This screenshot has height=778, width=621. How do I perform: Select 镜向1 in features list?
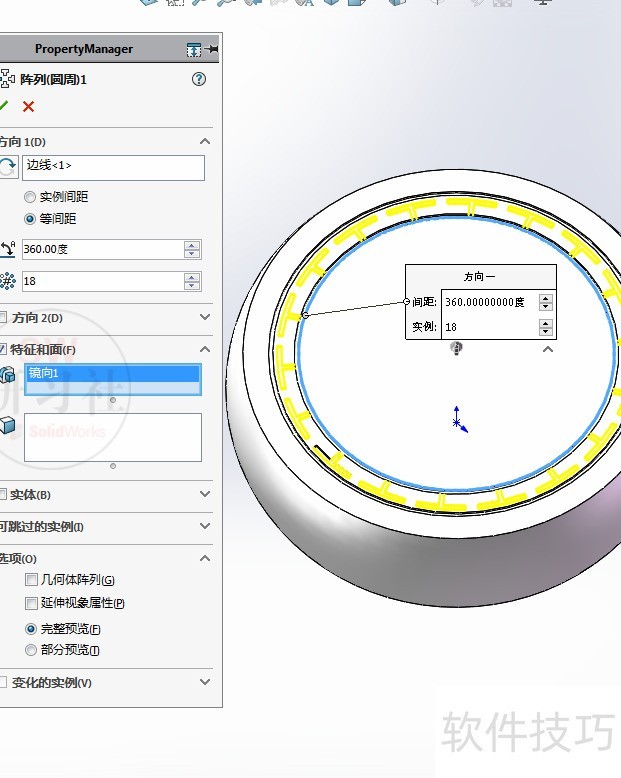(x=113, y=373)
